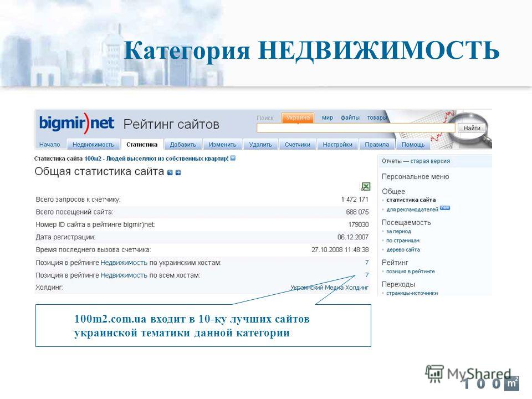Open the за период report
This screenshot has width=532, height=399.
(398, 232)
